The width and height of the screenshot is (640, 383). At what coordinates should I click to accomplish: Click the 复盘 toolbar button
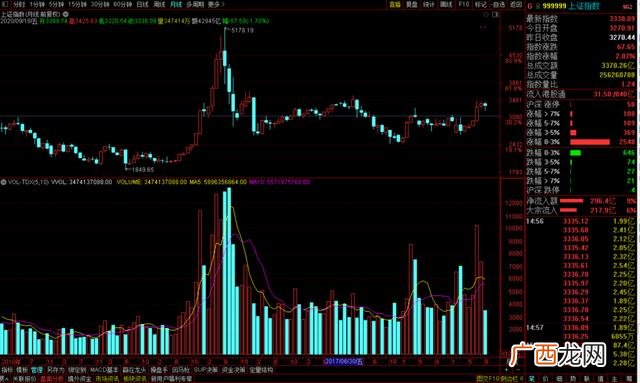point(411,4)
